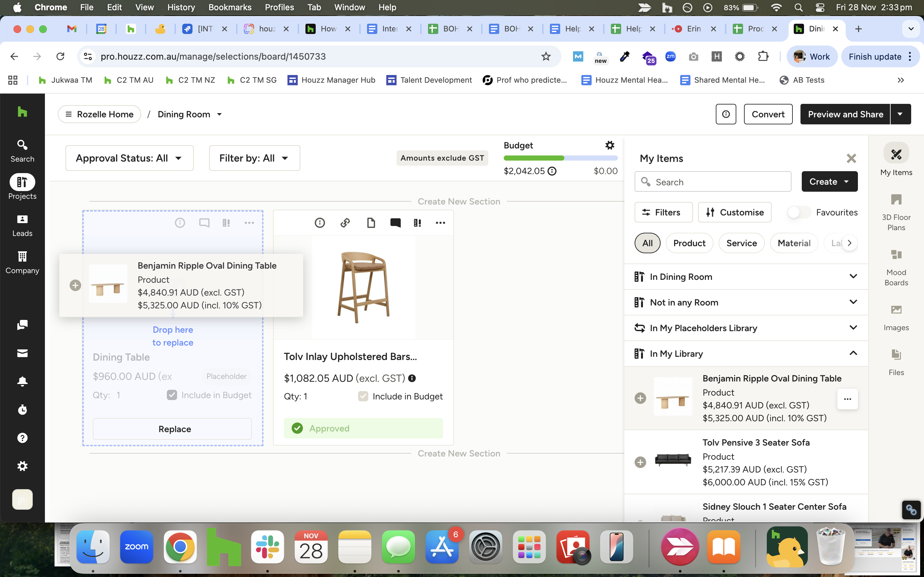
Task: Open the Bookmarks menu in menu bar
Action: [x=229, y=7]
